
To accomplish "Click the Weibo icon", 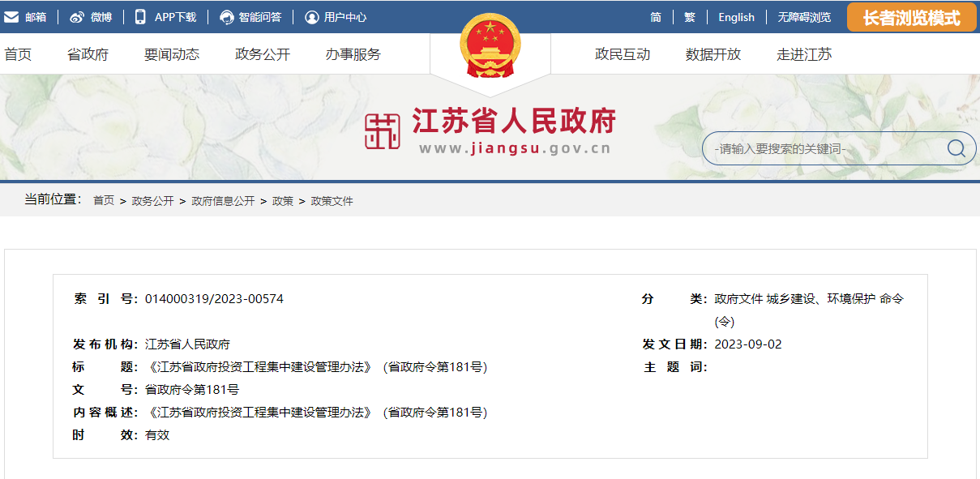I will (x=77, y=17).
